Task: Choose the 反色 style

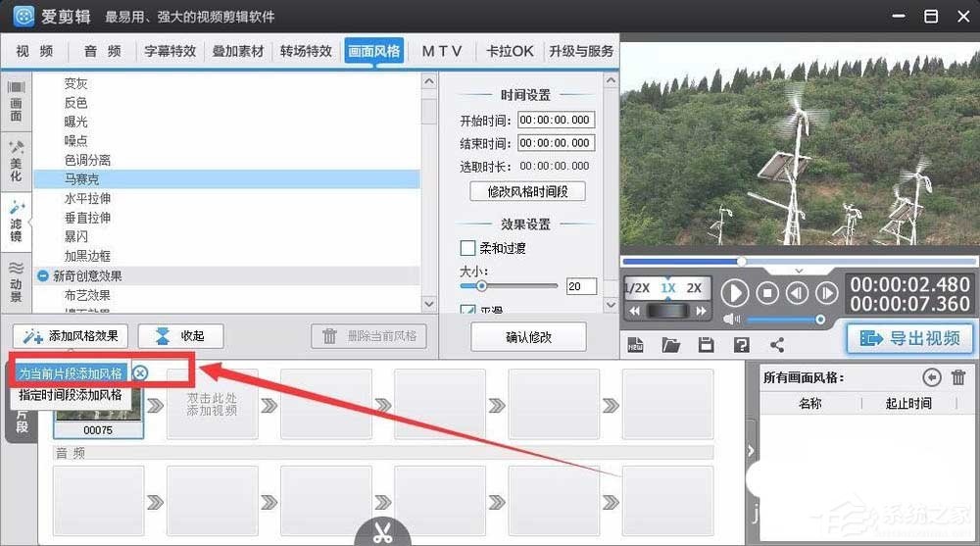Action: pos(75,103)
